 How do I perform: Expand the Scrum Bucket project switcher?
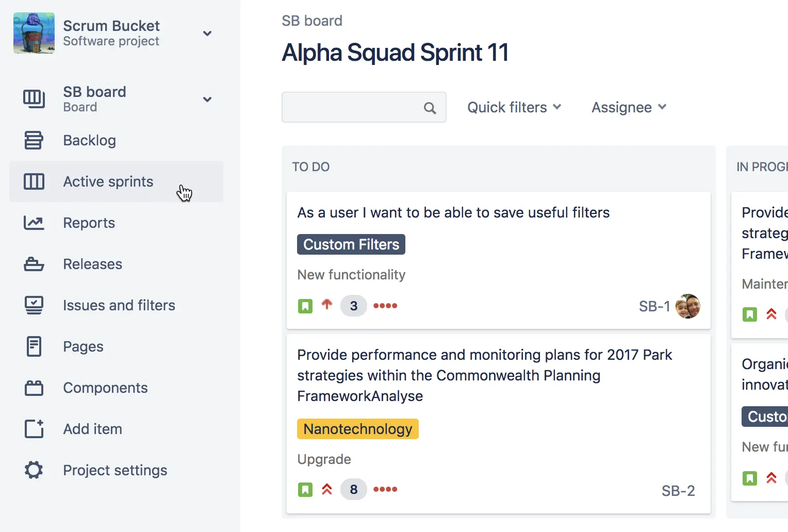(207, 33)
